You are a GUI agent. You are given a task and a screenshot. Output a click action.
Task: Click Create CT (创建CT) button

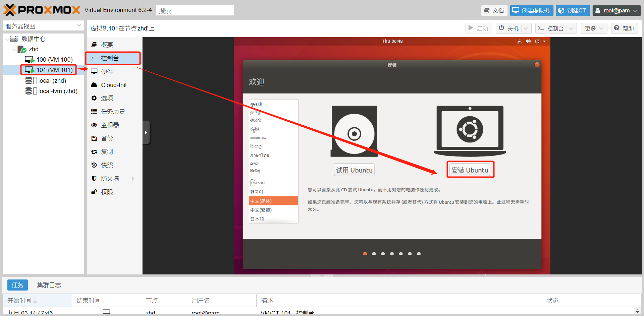[x=573, y=10]
